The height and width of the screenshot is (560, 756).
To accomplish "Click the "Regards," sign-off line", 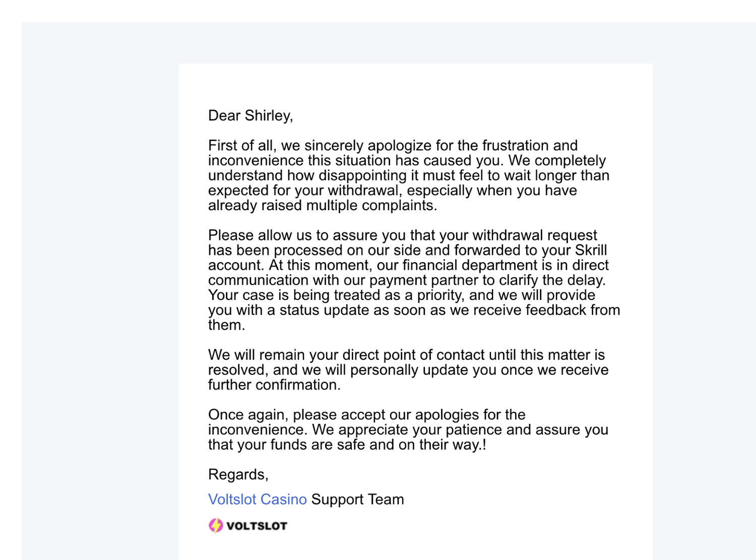I will [238, 475].
